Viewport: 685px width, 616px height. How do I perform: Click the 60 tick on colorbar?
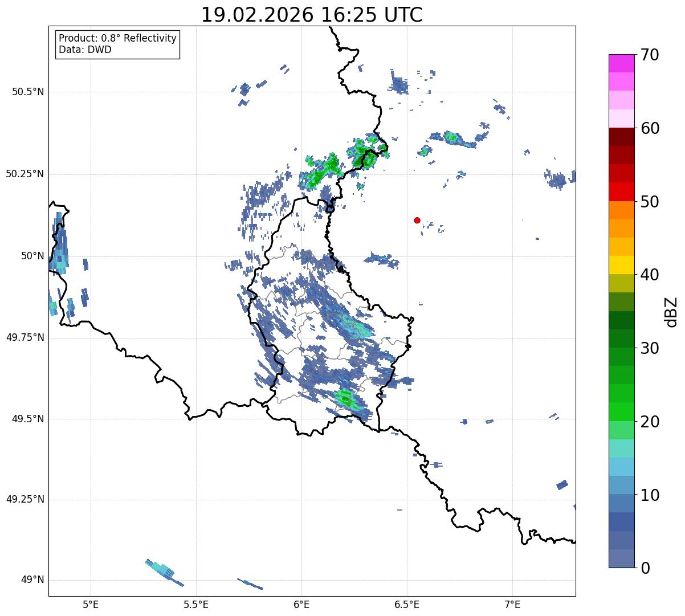click(650, 128)
